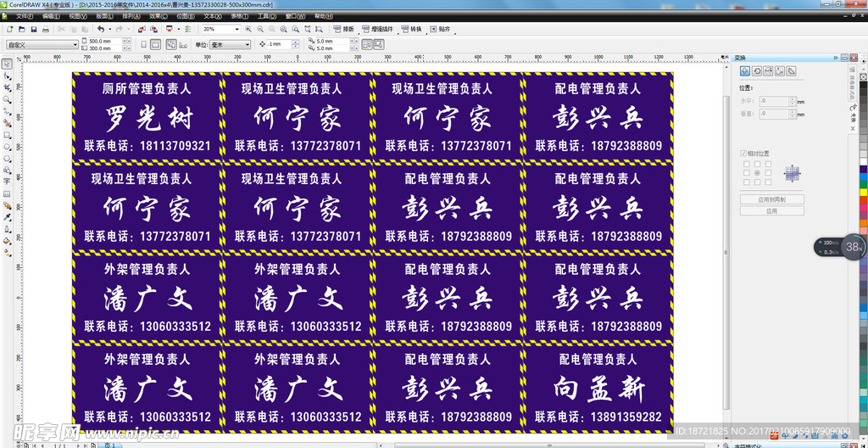
Task: Select the Crop tool
Action: pyautogui.click(x=7, y=87)
